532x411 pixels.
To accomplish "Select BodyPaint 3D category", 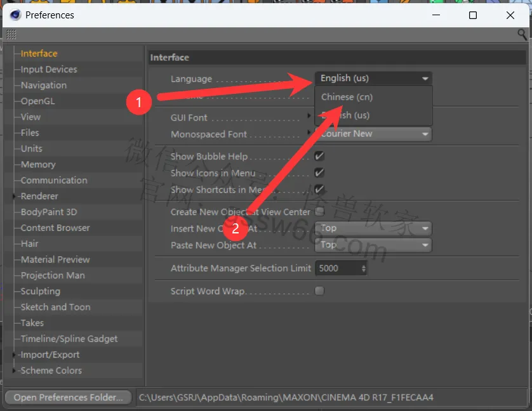I will (49, 212).
